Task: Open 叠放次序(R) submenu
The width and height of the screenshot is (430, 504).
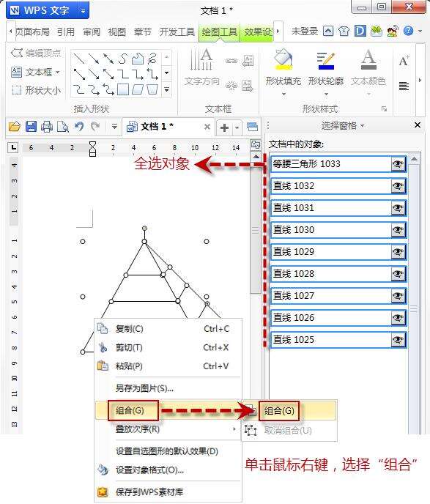Action: click(x=168, y=429)
